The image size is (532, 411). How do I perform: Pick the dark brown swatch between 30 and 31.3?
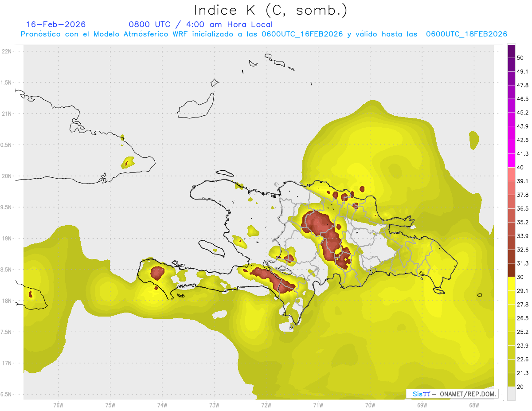click(x=511, y=270)
